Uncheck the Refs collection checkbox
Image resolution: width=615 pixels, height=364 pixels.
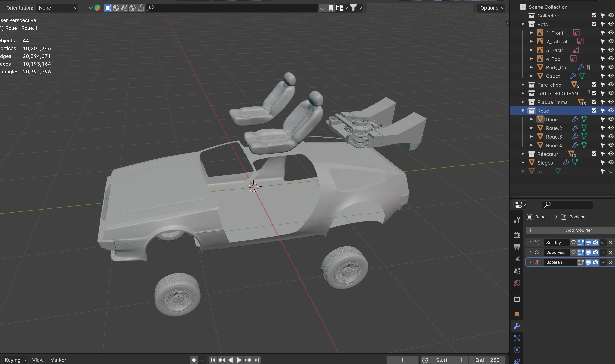pyautogui.click(x=594, y=24)
